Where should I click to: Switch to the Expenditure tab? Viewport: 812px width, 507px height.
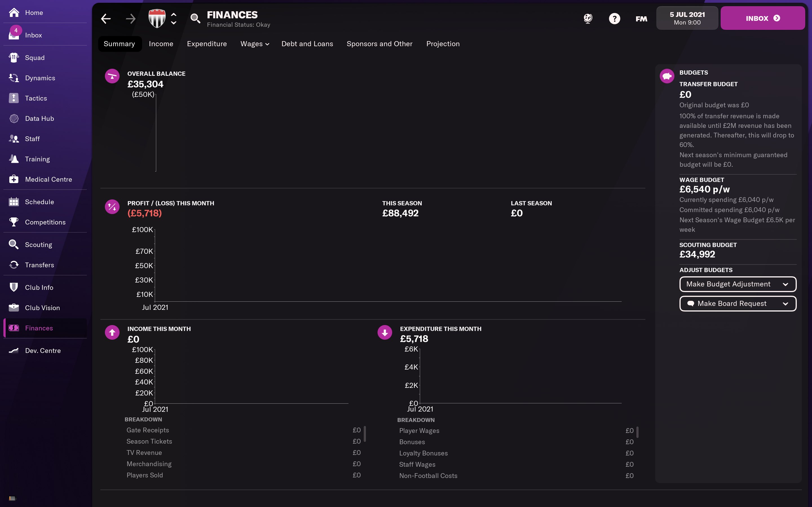tap(207, 44)
